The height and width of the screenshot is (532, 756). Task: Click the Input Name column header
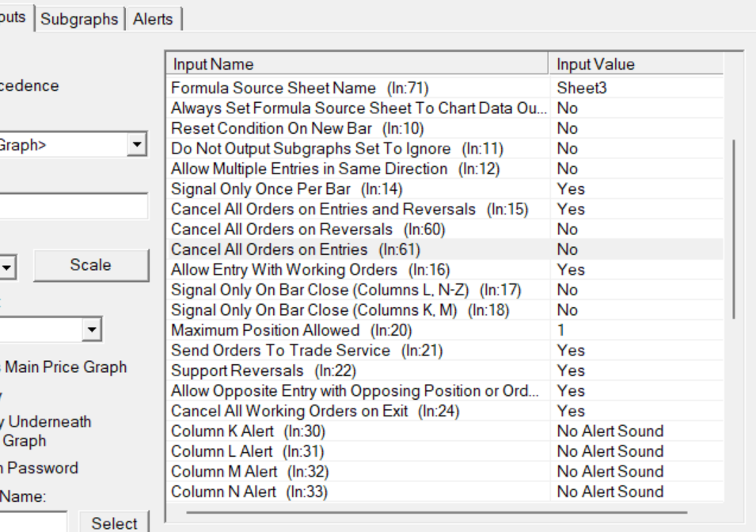click(x=356, y=64)
